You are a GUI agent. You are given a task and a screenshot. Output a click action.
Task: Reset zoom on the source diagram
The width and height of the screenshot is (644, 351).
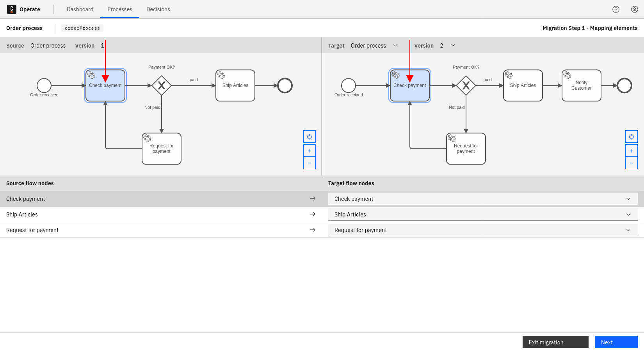[x=310, y=136]
